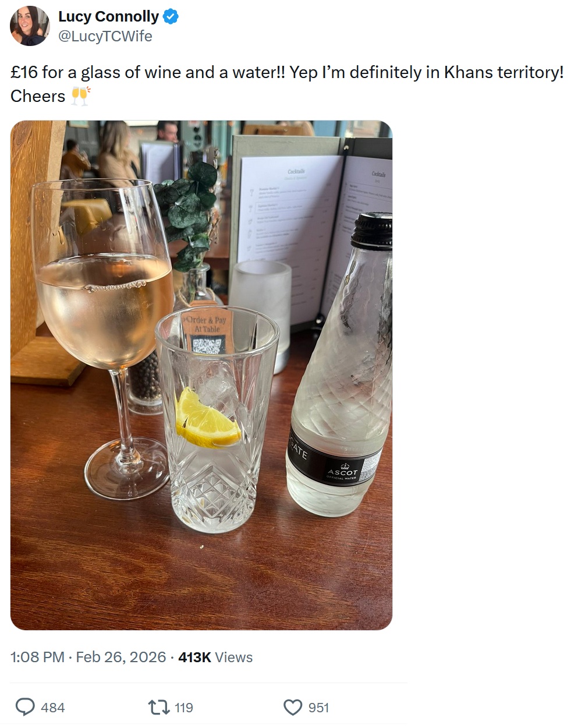585x728 pixels.
Task: Repost the tweet using the retweet icon
Action: [156, 707]
